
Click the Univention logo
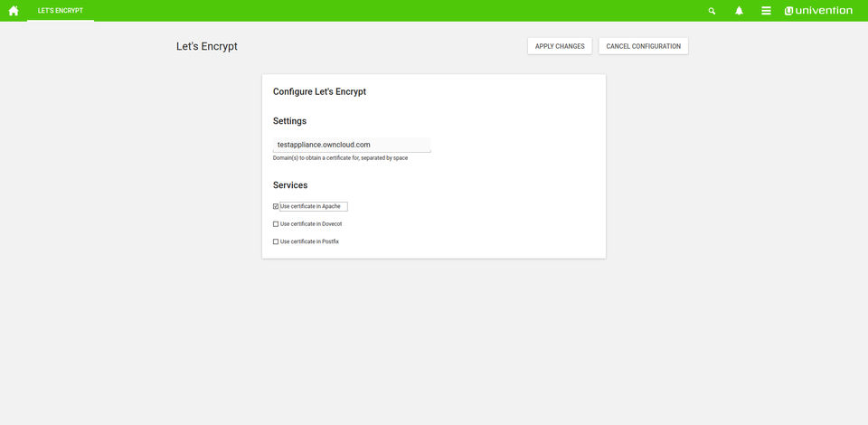point(818,11)
